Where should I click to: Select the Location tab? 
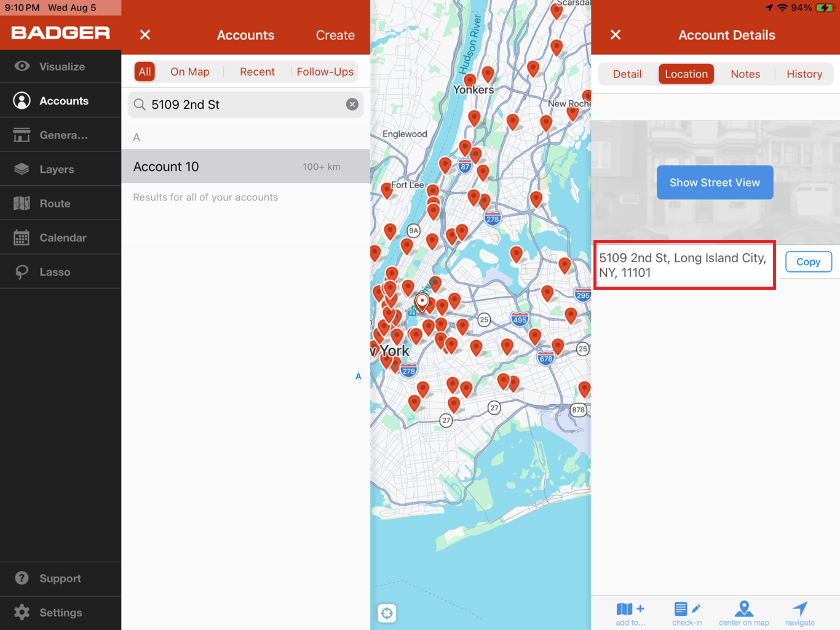[686, 74]
